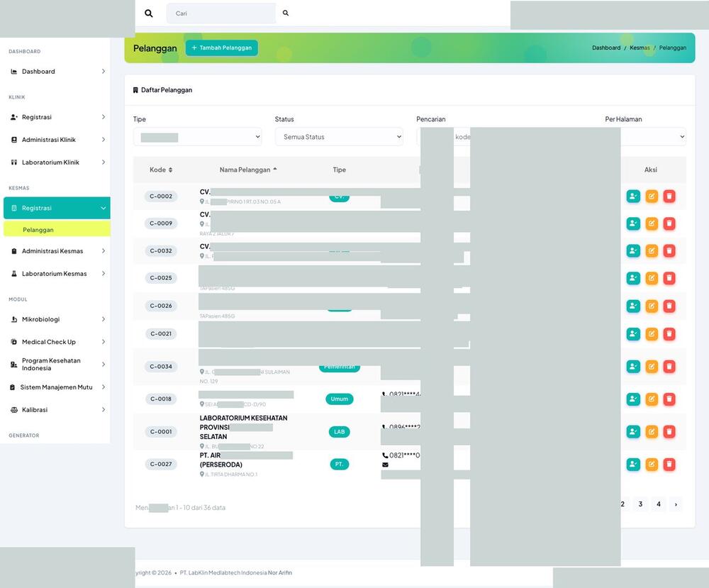Click teal user icon for row C-0021

click(x=633, y=334)
